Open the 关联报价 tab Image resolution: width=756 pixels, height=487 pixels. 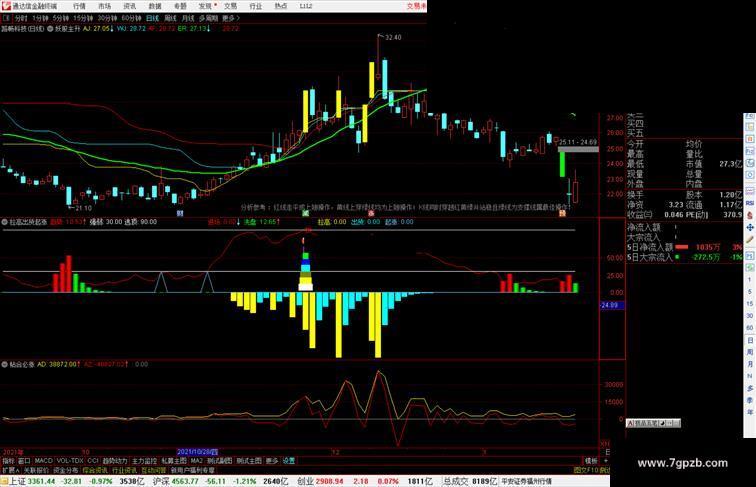(x=36, y=470)
